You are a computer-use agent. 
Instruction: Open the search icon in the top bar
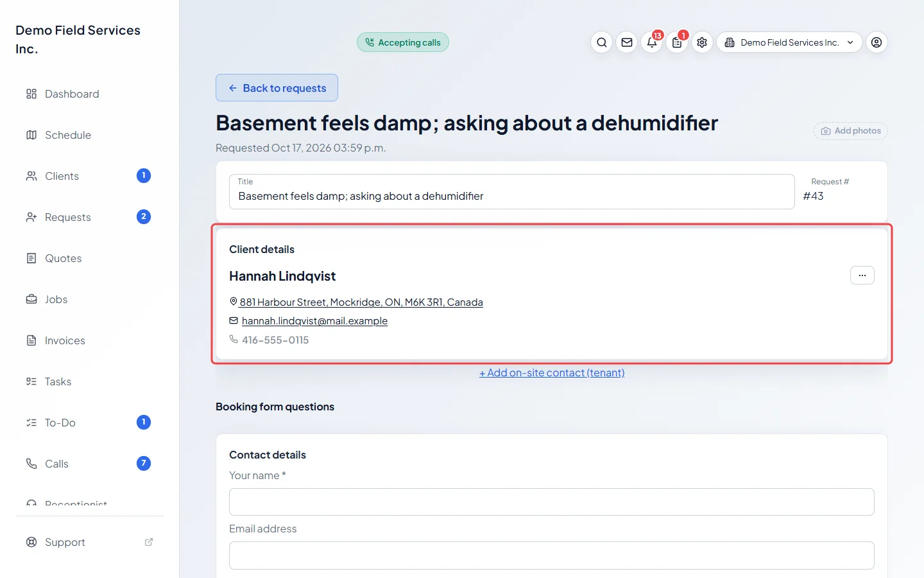coord(601,42)
